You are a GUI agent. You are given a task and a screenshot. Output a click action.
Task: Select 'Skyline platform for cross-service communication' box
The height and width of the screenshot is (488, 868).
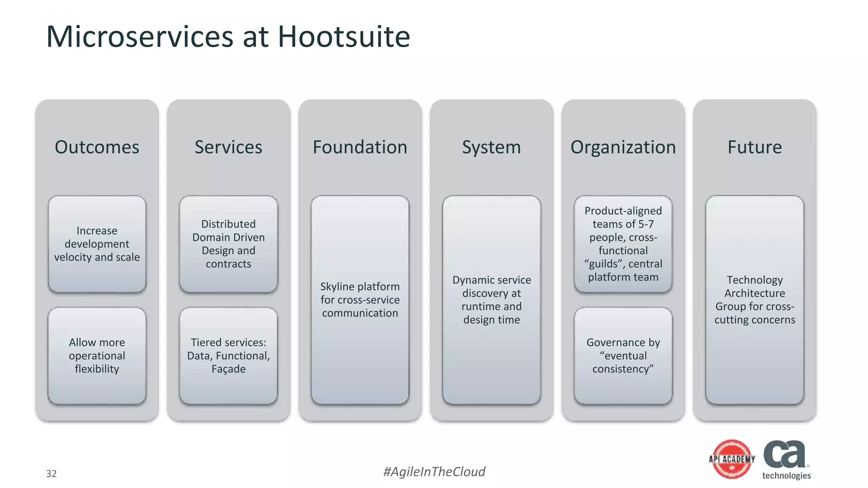tap(360, 300)
